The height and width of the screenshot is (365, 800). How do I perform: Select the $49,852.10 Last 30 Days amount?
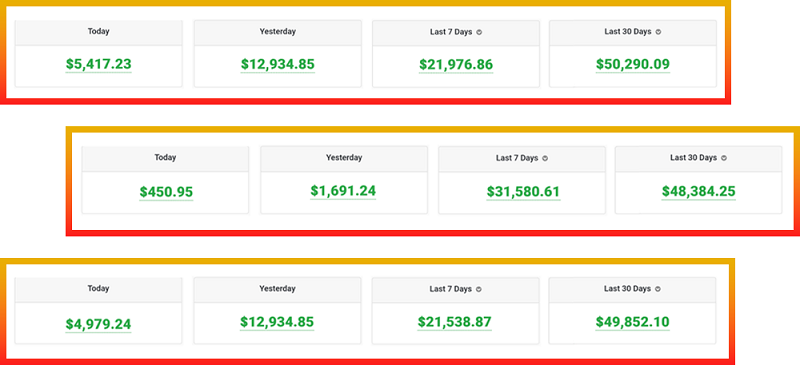click(632, 322)
